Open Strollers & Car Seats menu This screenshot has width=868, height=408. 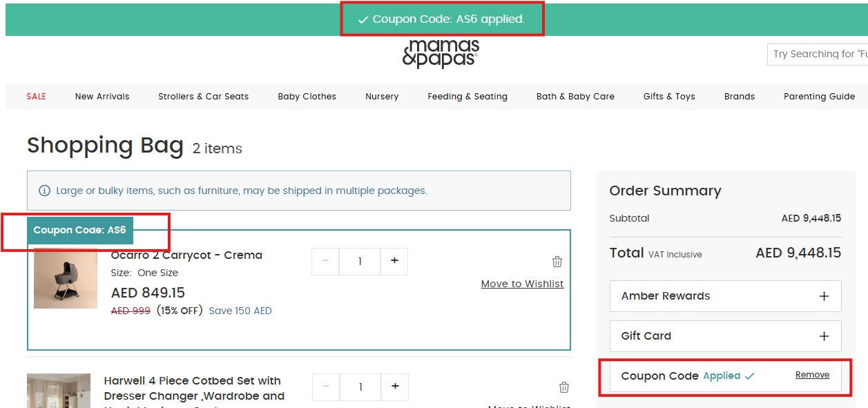(204, 97)
